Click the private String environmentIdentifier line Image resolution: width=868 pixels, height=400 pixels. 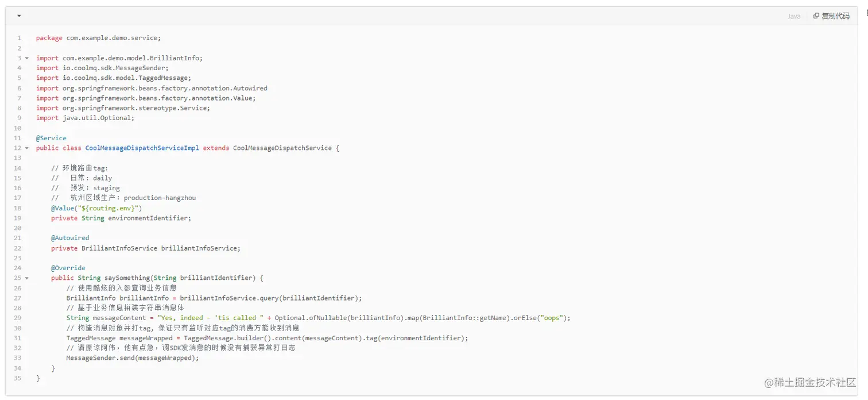[121, 218]
